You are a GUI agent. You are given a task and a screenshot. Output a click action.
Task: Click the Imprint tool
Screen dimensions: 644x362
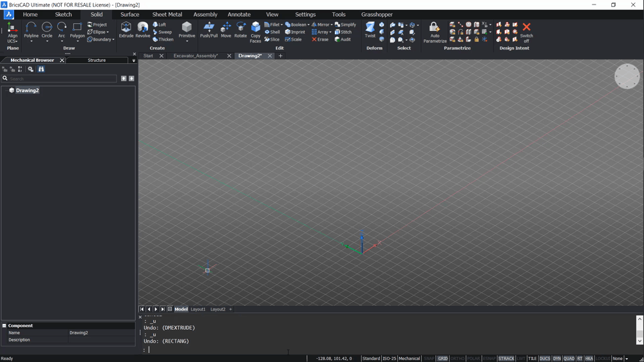(295, 32)
